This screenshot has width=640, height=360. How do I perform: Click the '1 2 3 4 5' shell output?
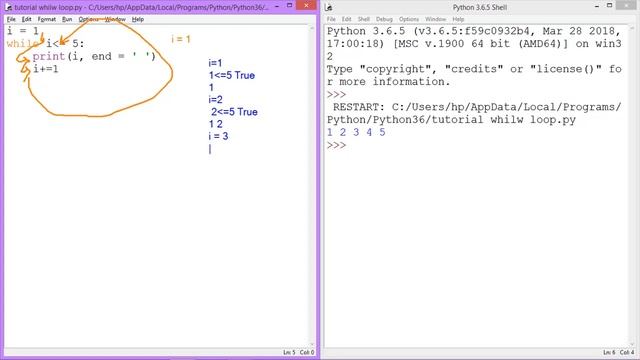point(356,132)
